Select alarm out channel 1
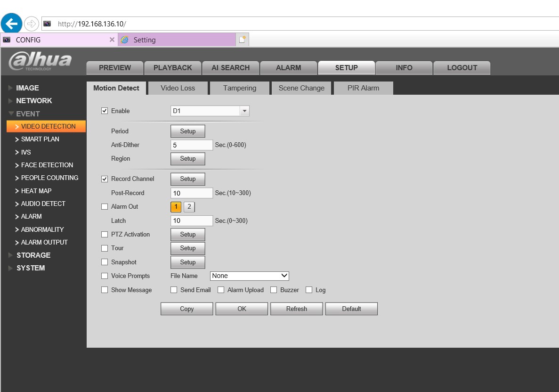Screen dimensions: 559x392 (x=176, y=207)
